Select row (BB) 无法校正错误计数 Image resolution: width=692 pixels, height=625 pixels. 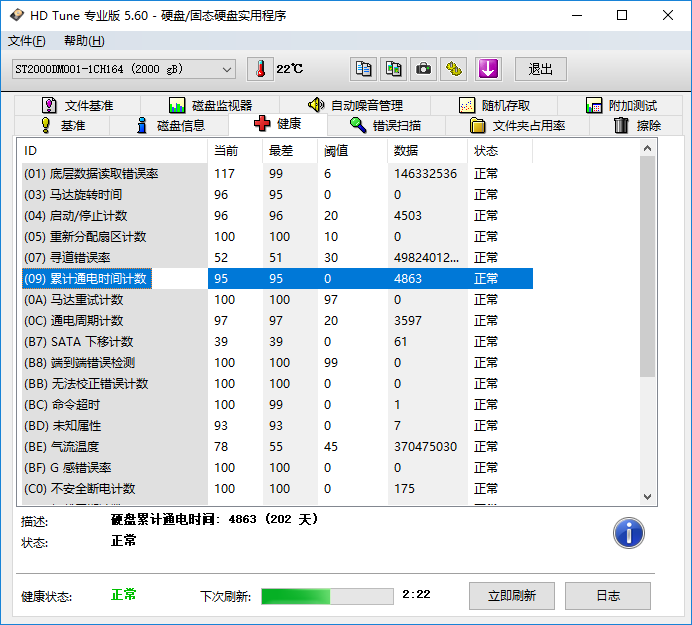click(x=278, y=384)
